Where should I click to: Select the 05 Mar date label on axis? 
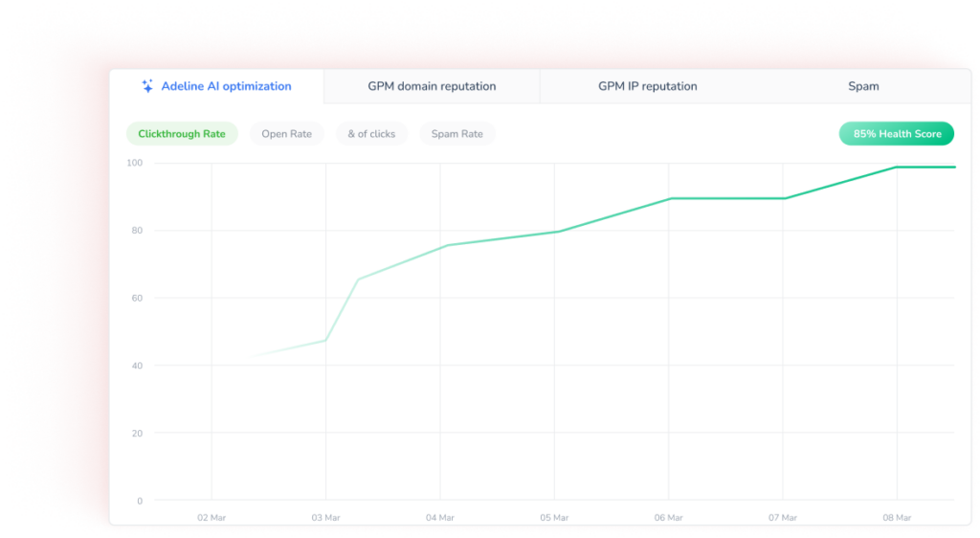(554, 517)
